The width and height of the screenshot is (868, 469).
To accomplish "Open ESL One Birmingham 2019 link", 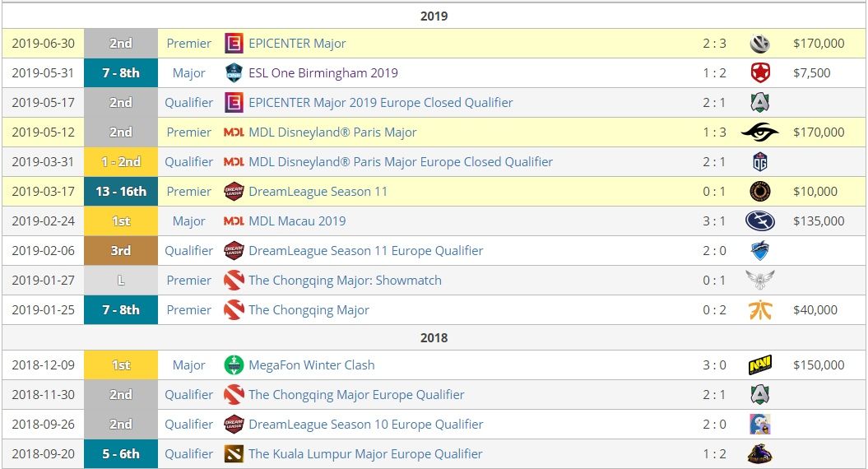I will pos(323,72).
